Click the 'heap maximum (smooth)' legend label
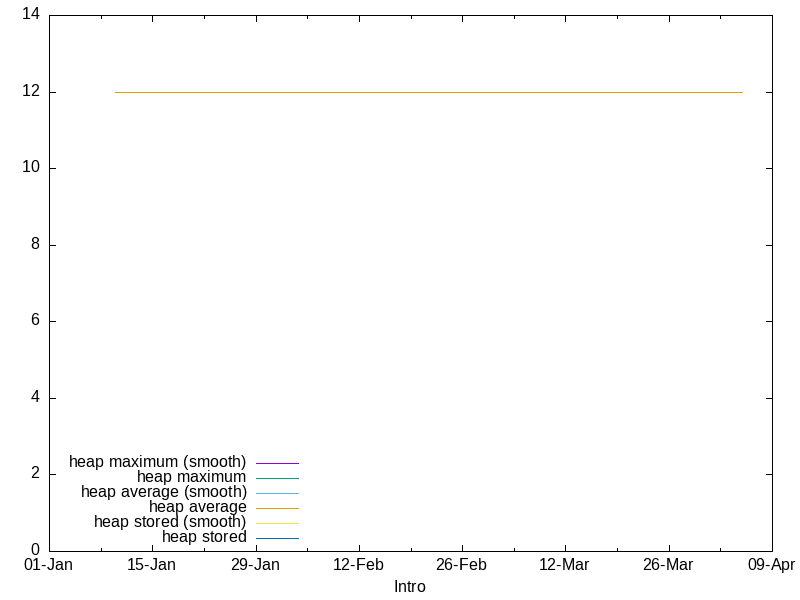 tap(157, 462)
